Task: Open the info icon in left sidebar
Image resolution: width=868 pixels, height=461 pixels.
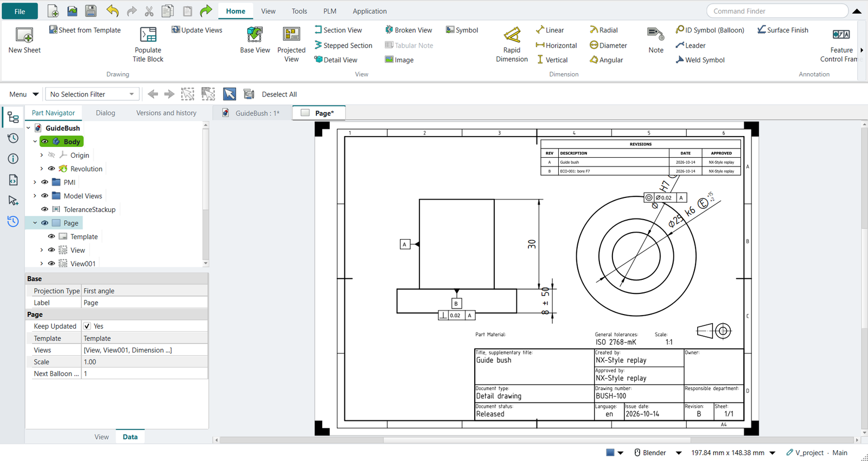Action: [x=13, y=159]
